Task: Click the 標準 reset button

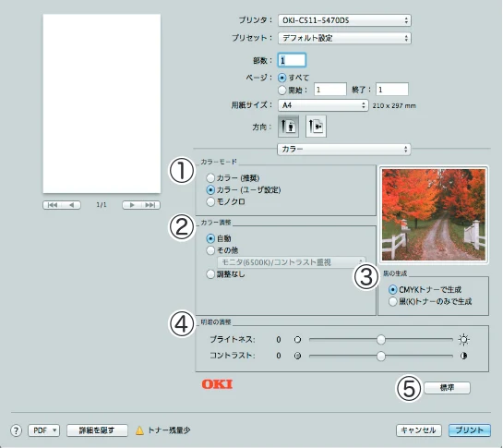Action: click(448, 388)
